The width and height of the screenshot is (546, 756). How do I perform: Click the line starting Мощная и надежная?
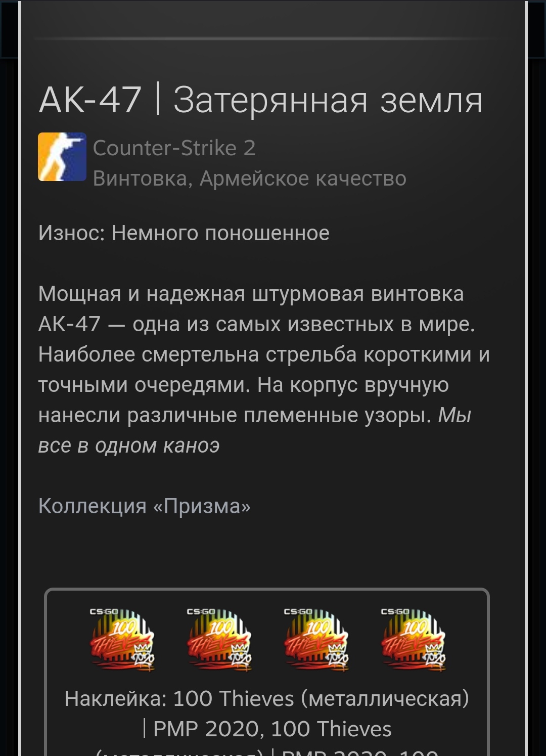tap(251, 294)
